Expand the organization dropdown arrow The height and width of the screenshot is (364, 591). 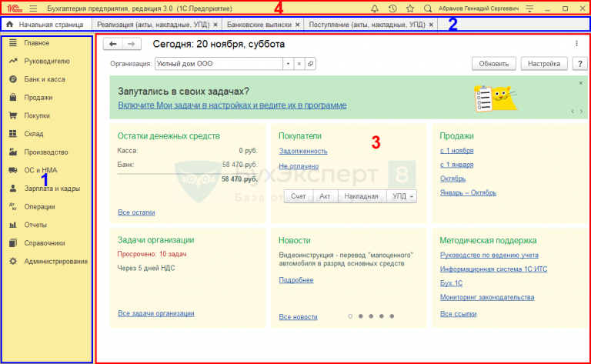point(288,64)
